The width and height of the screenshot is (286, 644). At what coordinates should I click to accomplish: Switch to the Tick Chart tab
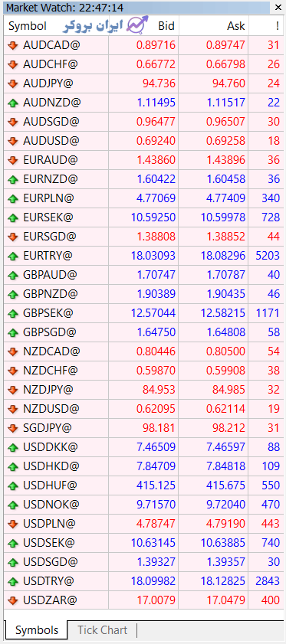coord(103,629)
